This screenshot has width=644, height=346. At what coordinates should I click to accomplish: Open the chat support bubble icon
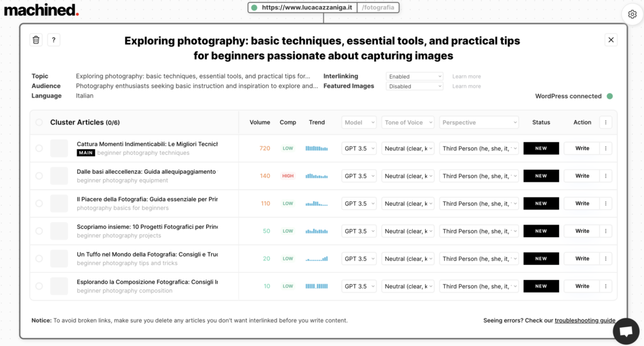[x=626, y=331]
